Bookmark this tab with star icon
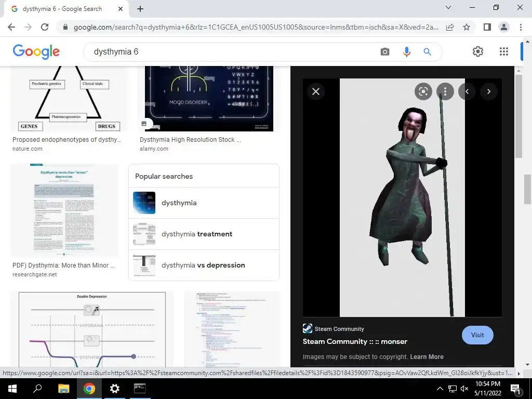The width and height of the screenshot is (532, 399). 467,27
